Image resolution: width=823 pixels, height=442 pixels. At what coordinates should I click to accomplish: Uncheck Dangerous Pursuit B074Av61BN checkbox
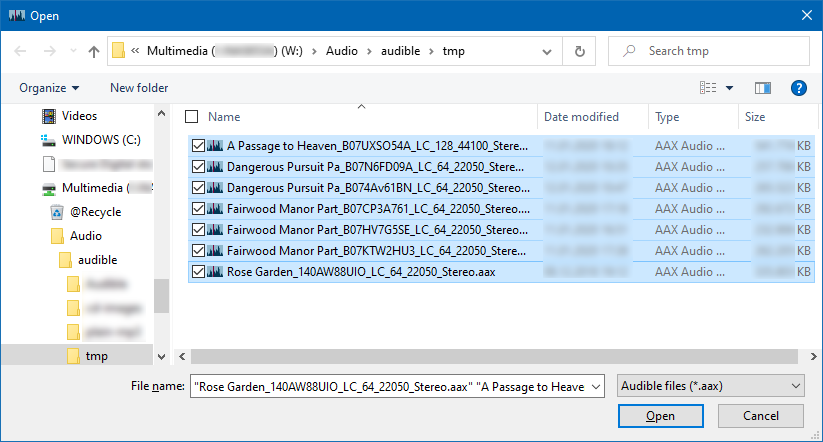pyautogui.click(x=198, y=187)
